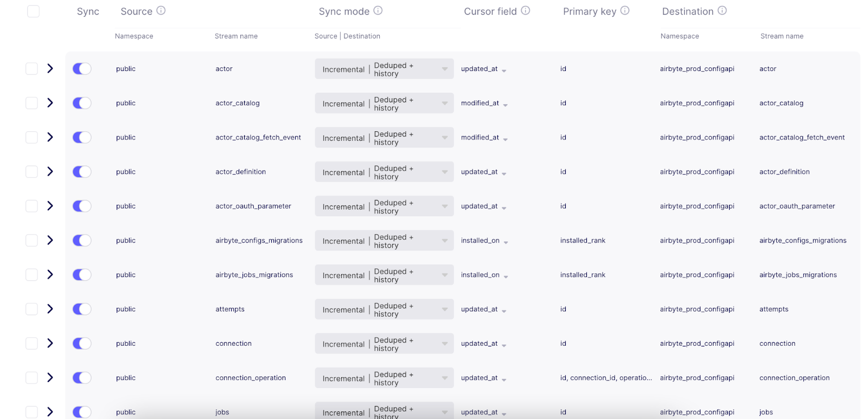Change cursor field updated_at for actor
The image size is (868, 419).
[x=484, y=69]
